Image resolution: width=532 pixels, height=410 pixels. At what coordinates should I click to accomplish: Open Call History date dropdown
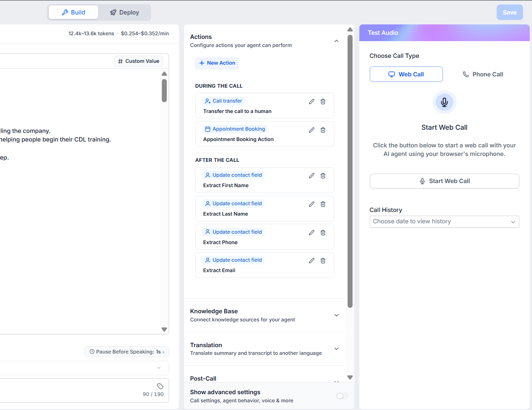point(444,221)
